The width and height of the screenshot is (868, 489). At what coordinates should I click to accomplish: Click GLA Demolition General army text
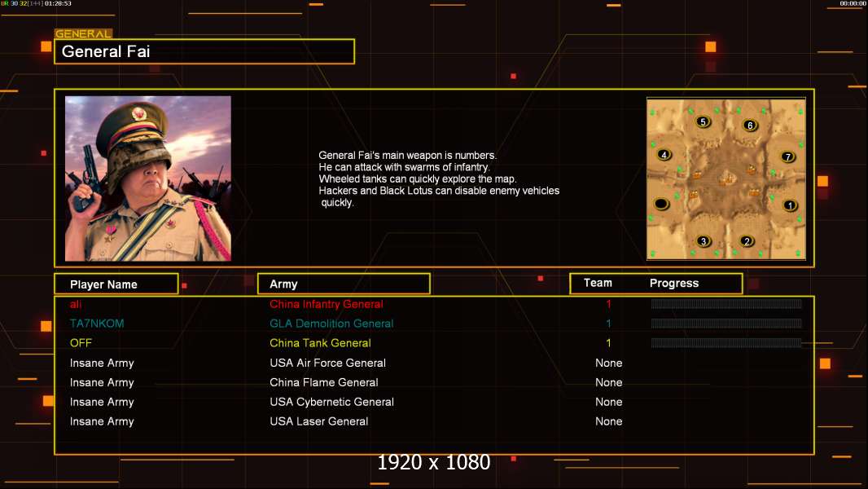click(x=331, y=324)
